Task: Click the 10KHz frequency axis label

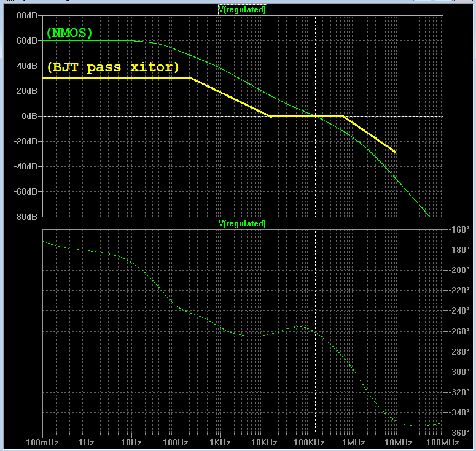Action: (x=265, y=443)
